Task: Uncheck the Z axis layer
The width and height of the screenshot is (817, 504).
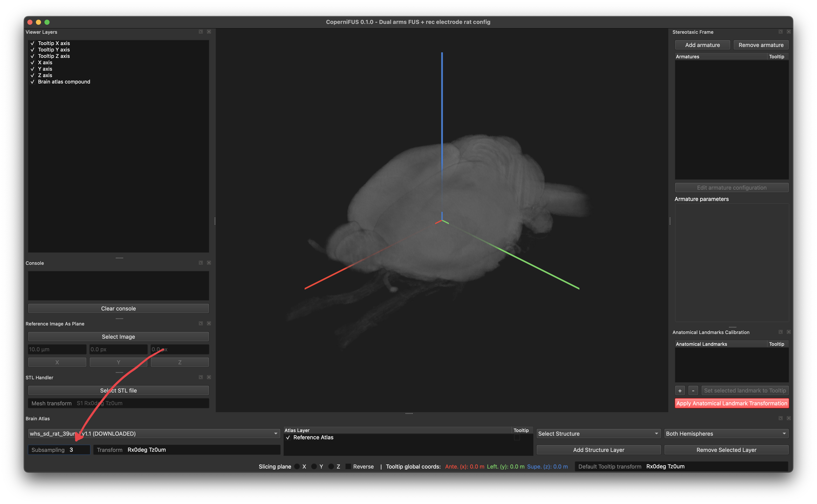Action: click(32, 75)
